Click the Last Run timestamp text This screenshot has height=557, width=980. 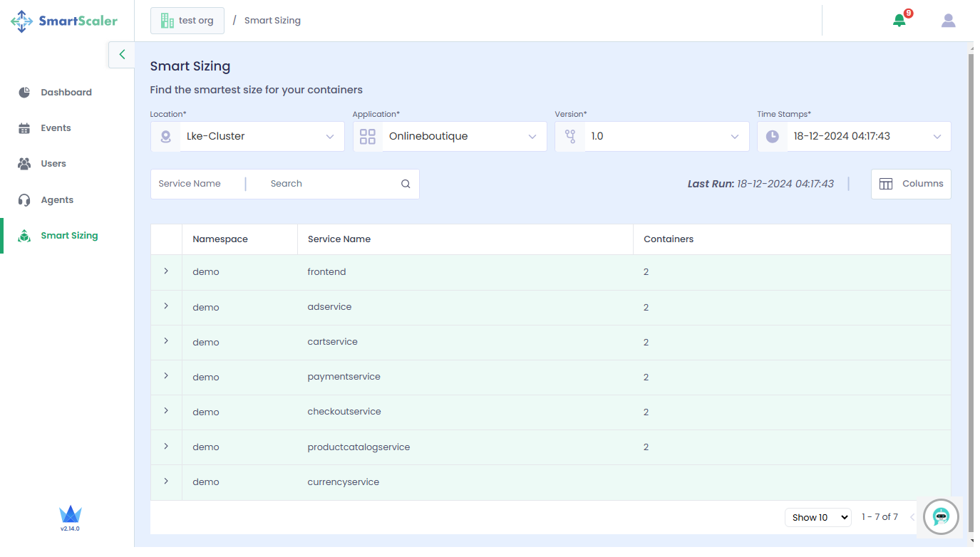click(760, 184)
